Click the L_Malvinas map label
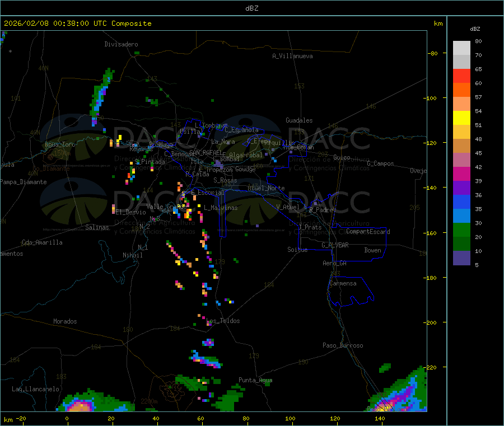This screenshot has width=504, height=426. coord(221,208)
